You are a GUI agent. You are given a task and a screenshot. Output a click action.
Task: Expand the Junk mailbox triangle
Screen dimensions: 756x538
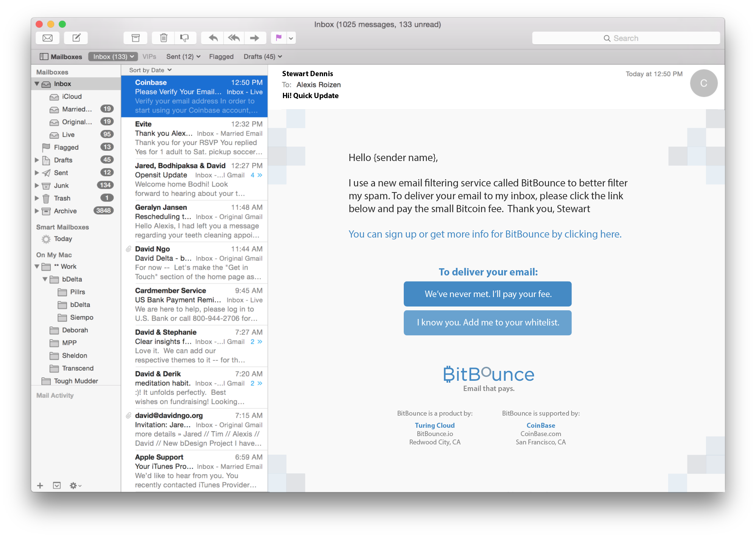tap(37, 186)
